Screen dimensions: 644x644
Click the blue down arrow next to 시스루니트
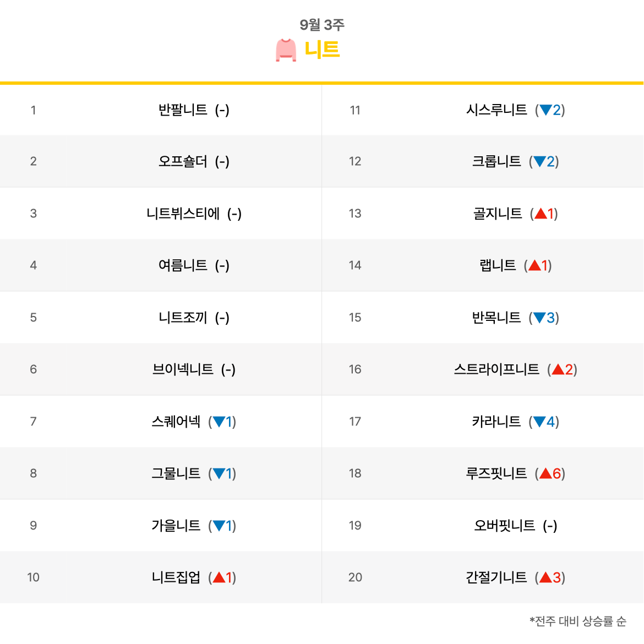pos(545,110)
